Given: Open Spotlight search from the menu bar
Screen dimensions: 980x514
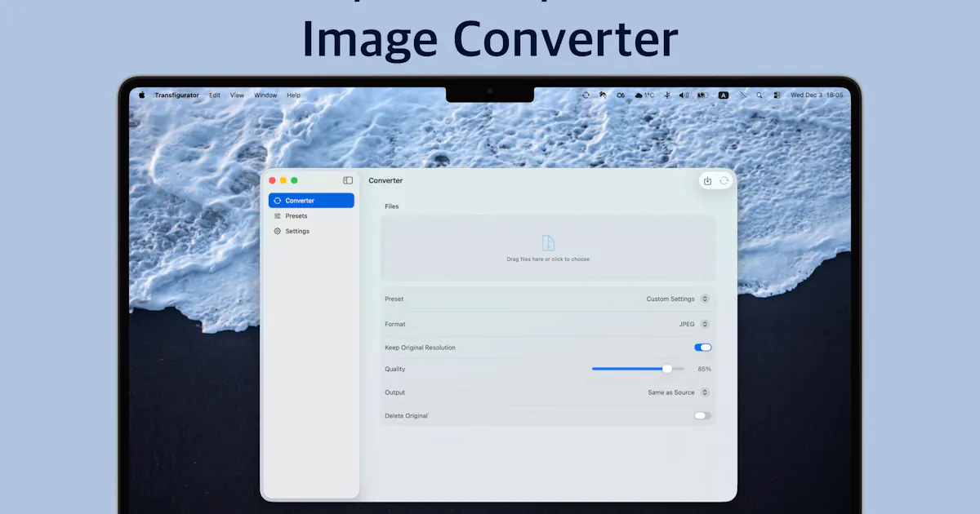Looking at the screenshot, I should click(759, 95).
